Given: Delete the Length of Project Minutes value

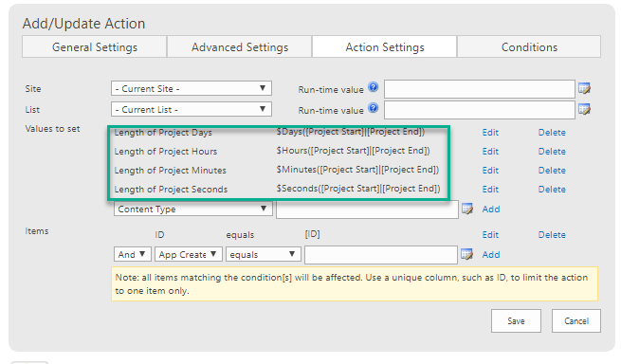Looking at the screenshot, I should pyautogui.click(x=552, y=171).
